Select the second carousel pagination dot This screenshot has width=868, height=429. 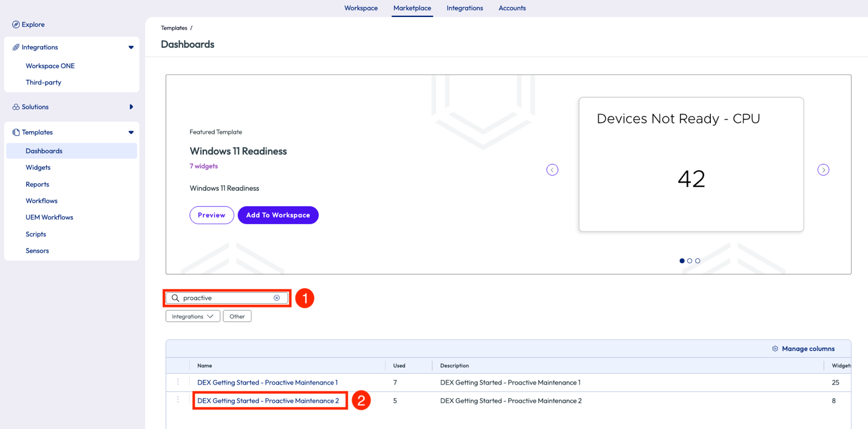pos(690,261)
